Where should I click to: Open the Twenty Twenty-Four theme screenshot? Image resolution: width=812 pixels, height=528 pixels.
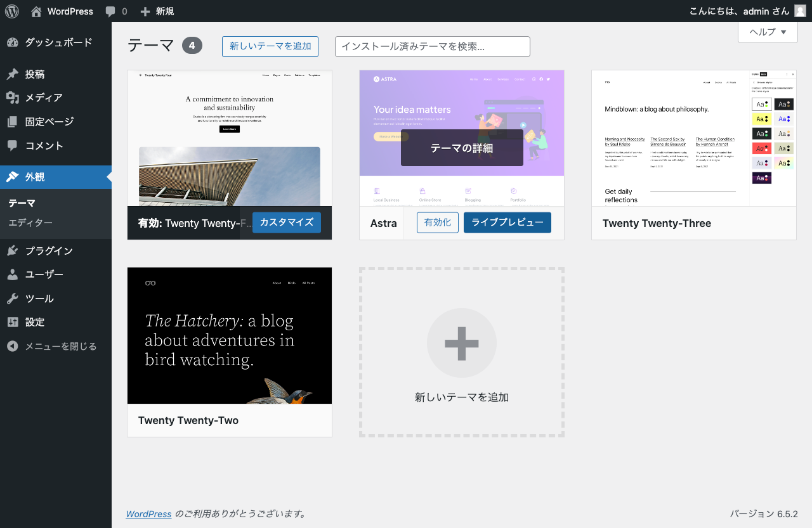click(230, 138)
